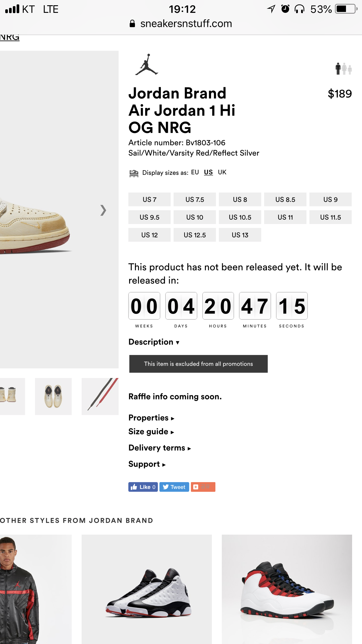Select size US 9.5
The height and width of the screenshot is (644, 362).
click(150, 217)
